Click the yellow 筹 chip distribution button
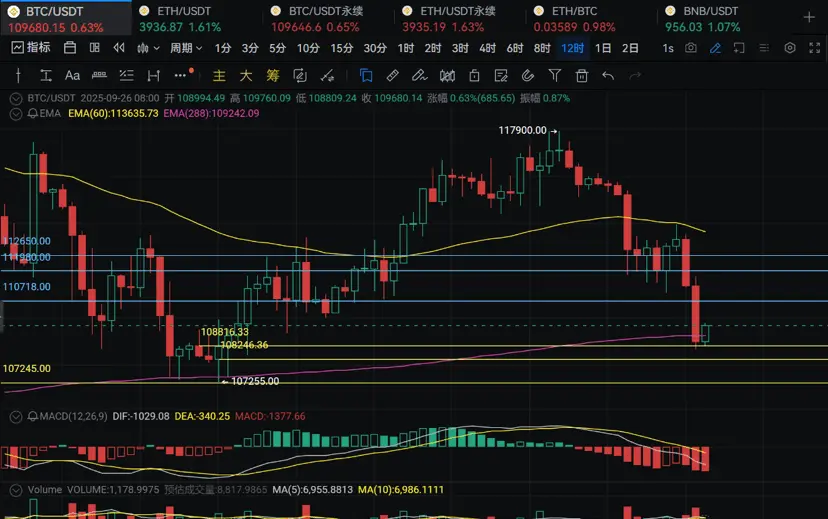This screenshot has height=519, width=828. [x=272, y=76]
